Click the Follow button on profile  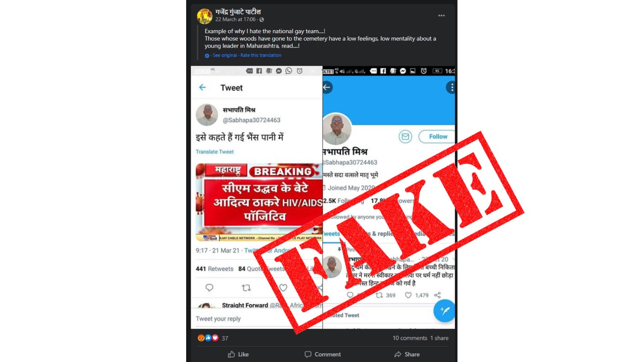pyautogui.click(x=438, y=136)
